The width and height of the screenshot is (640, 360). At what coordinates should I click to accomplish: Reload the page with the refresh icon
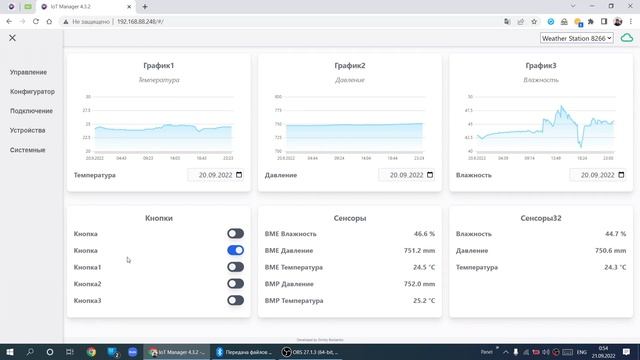pyautogui.click(x=36, y=22)
